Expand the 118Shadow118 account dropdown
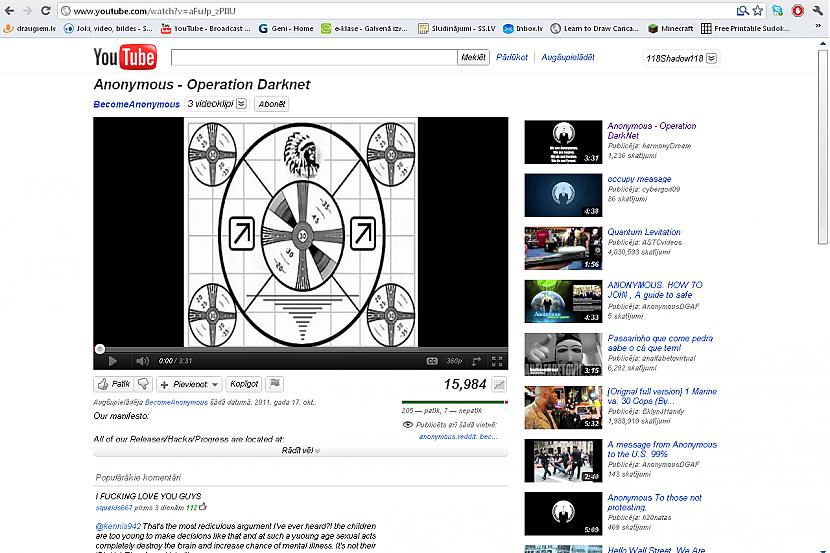830x553 pixels. tap(681, 58)
